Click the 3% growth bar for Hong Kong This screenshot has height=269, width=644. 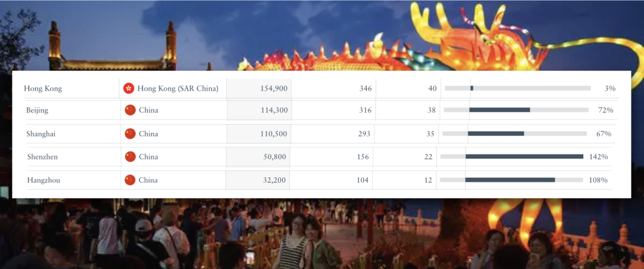(x=518, y=88)
